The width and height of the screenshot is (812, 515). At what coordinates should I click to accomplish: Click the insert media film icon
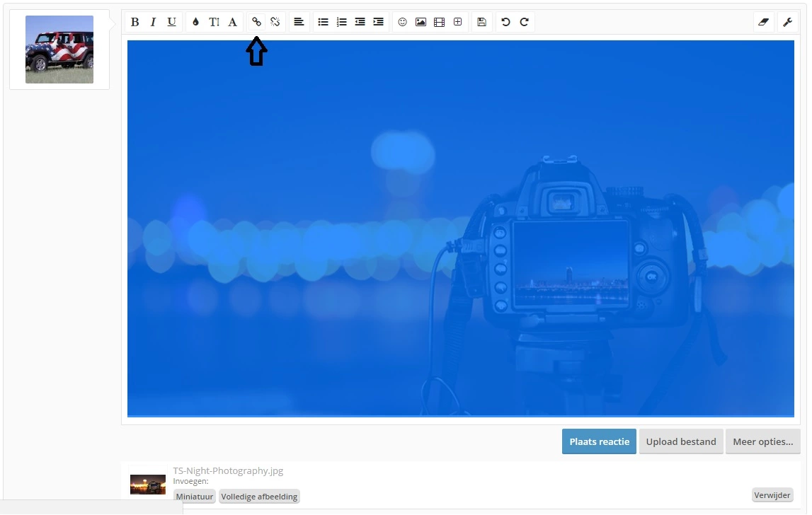(439, 22)
